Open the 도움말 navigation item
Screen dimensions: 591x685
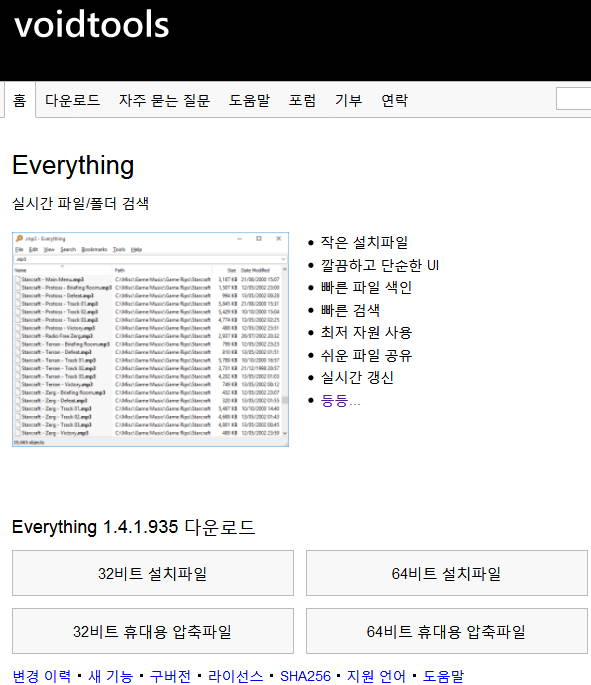click(249, 100)
